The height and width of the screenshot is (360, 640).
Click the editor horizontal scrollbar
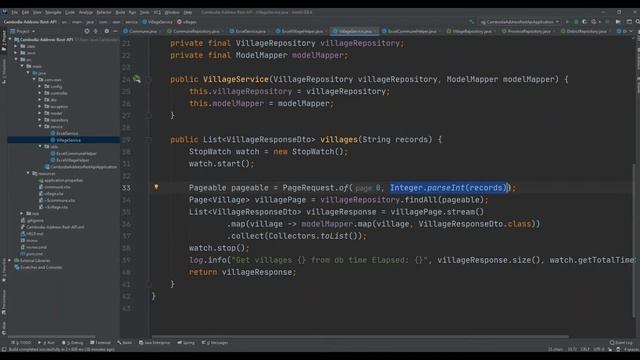coord(360,337)
